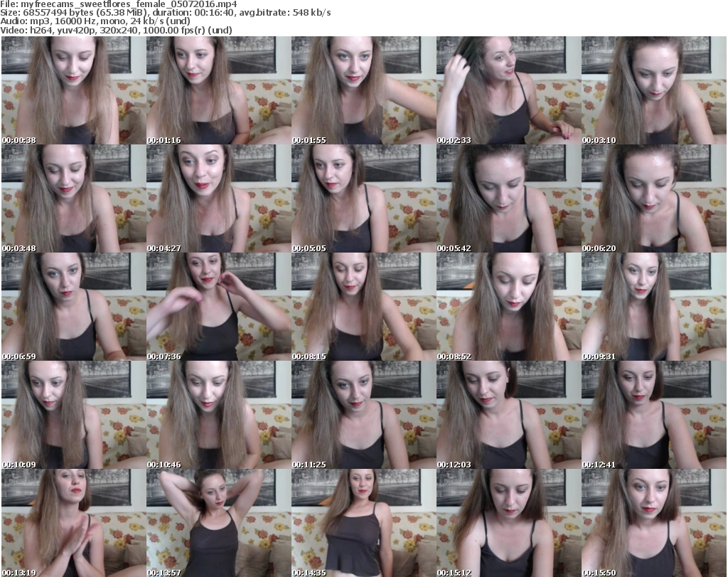Open the frame at 00:06:20
Image resolution: width=728 pixels, height=577 pixels.
[x=654, y=198]
